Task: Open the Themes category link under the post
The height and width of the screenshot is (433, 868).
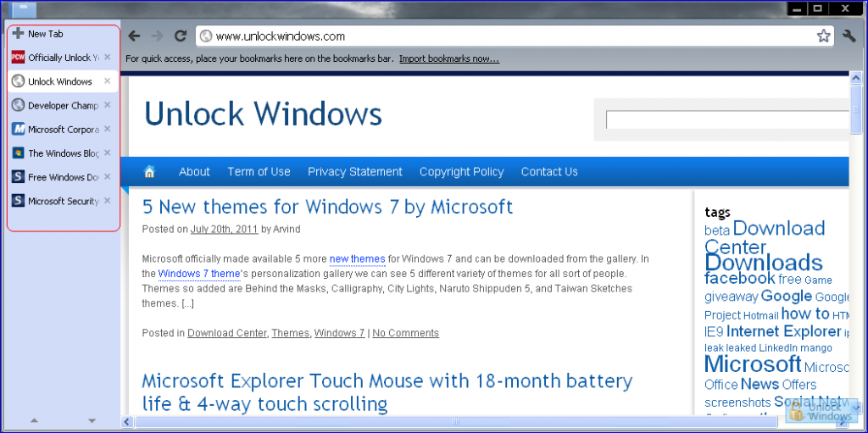Action: (291, 333)
